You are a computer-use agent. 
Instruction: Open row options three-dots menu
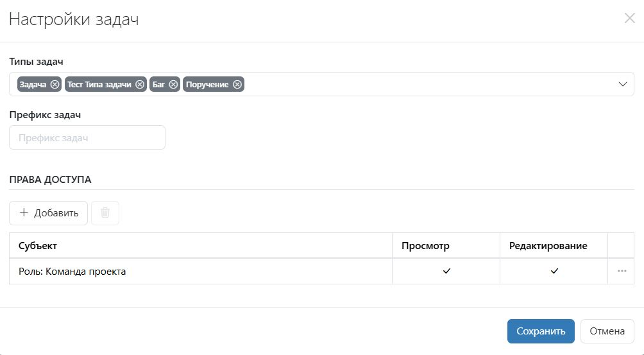tap(622, 272)
